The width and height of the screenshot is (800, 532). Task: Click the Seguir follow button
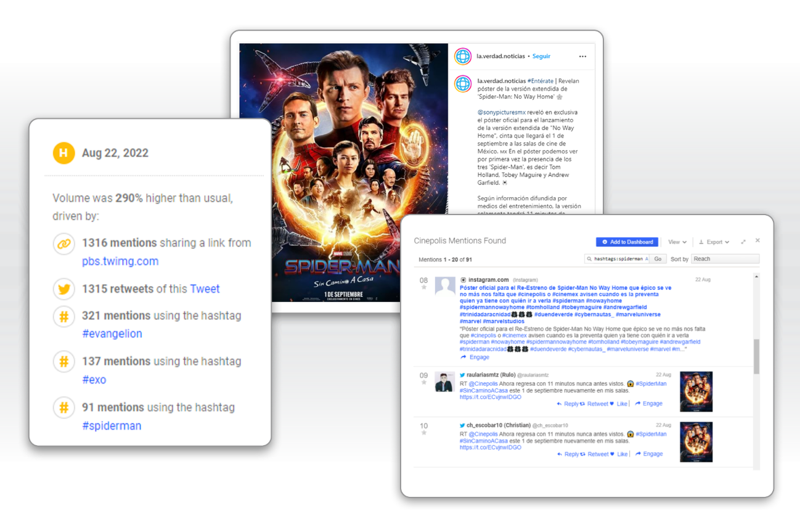541,56
